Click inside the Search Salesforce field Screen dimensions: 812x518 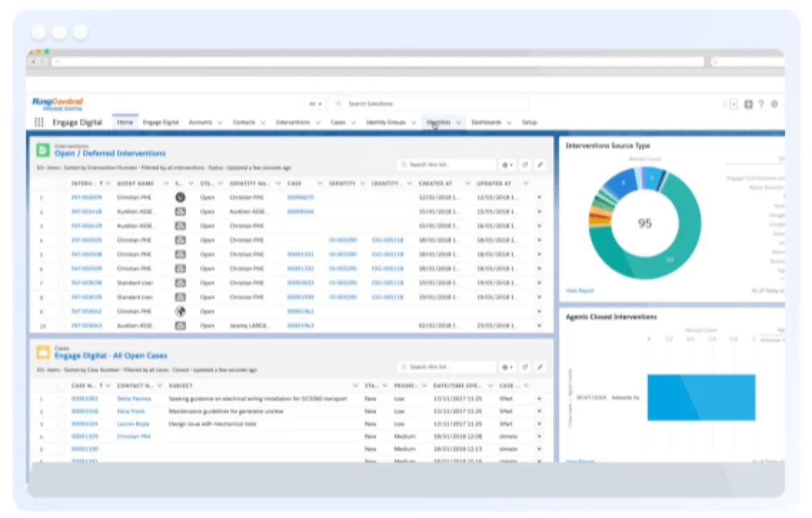click(429, 104)
